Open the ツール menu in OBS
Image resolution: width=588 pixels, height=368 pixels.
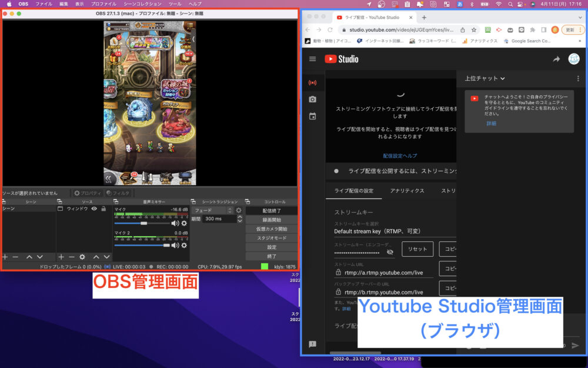(175, 4)
